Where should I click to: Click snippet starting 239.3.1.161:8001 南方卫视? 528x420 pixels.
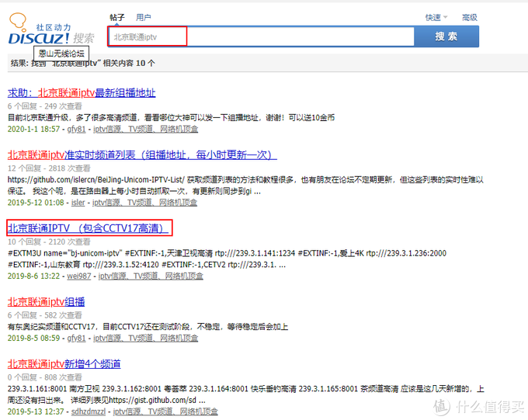click(246, 394)
